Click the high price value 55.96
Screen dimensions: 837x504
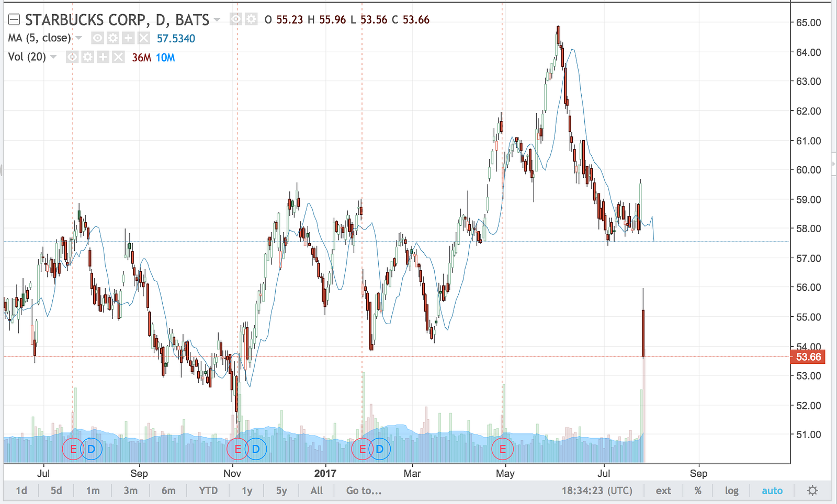(333, 20)
